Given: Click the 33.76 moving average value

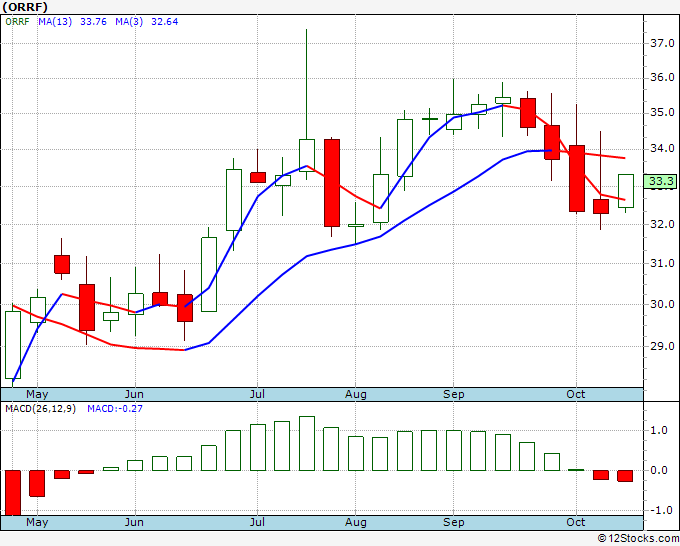Looking at the screenshot, I should pos(93,22).
